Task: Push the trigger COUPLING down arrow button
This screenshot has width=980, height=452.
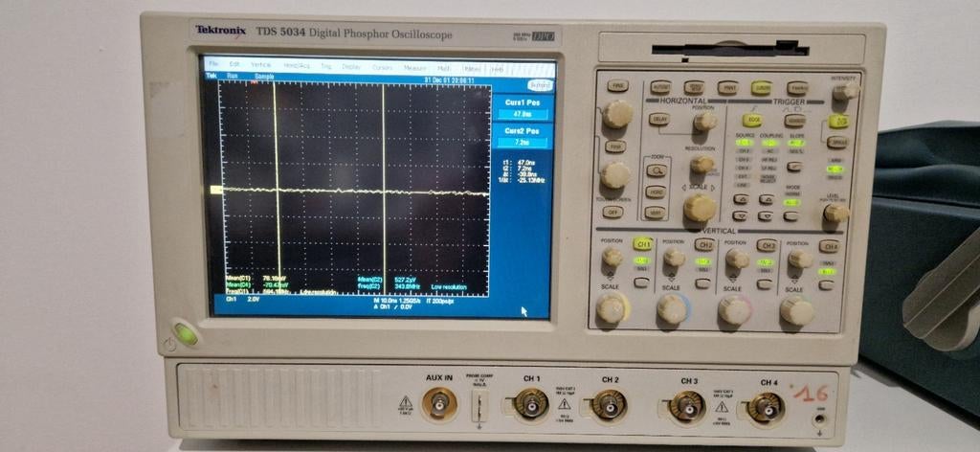Action: pyautogui.click(x=766, y=216)
